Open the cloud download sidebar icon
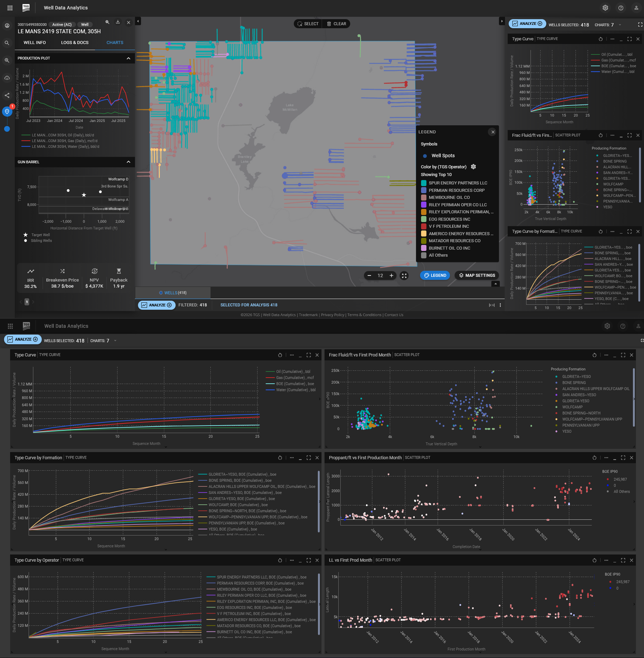The height and width of the screenshot is (658, 644). point(7,78)
